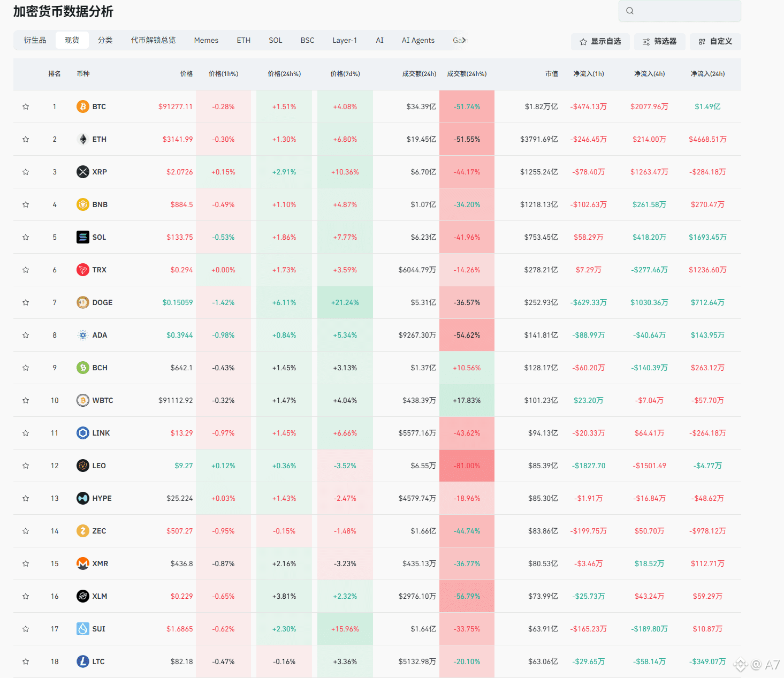Click the 显示自选 button
Viewport: 784px width, 678px height.
coord(600,41)
